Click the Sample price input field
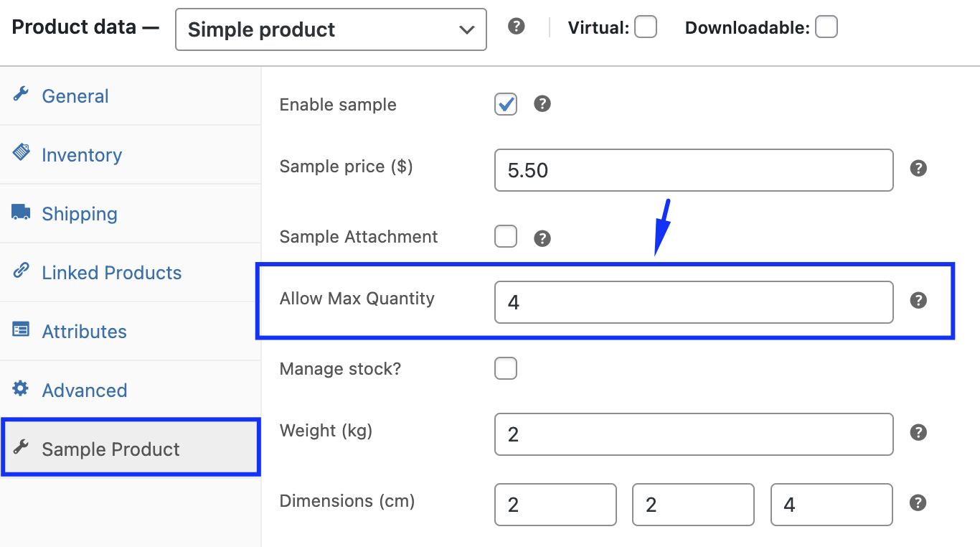980x547 pixels. 694,170
